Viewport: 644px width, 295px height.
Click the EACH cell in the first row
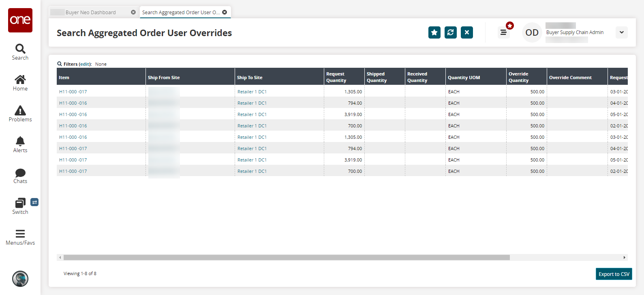(x=454, y=92)
